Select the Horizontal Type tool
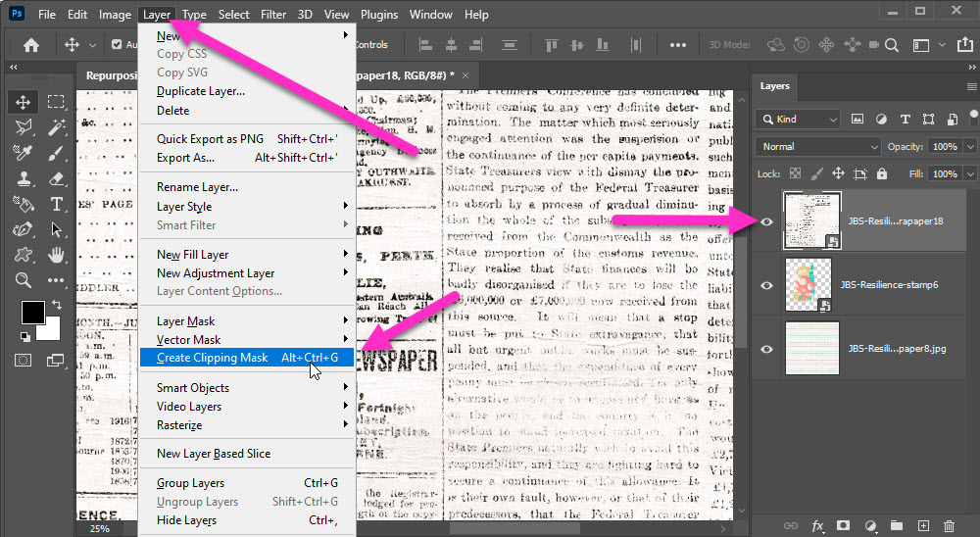 tap(56, 205)
